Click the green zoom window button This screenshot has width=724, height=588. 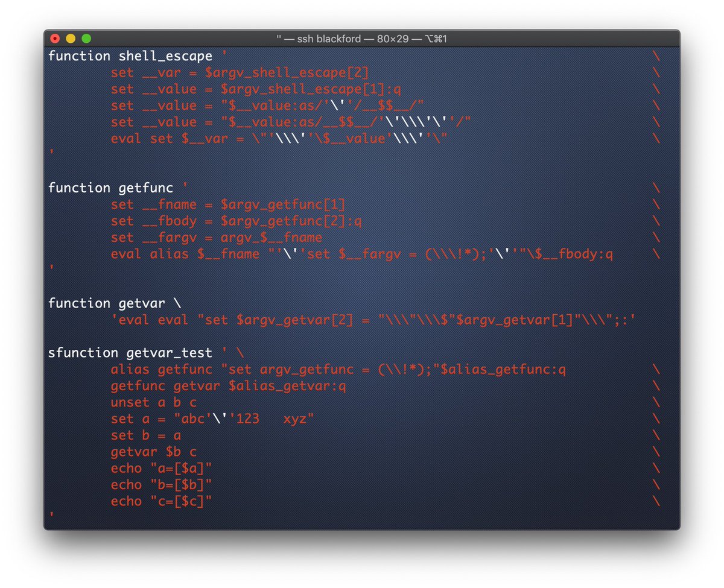tap(86, 39)
